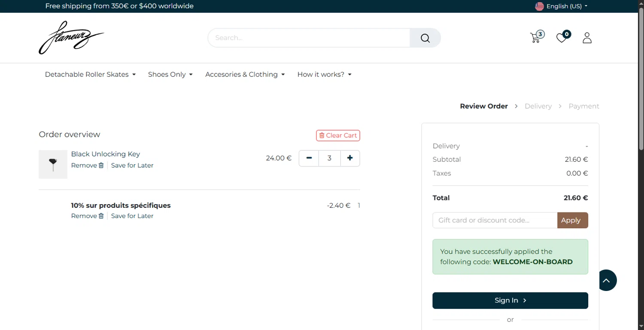Increase Black Unlocking Key quantity
This screenshot has width=644, height=330.
click(x=350, y=158)
